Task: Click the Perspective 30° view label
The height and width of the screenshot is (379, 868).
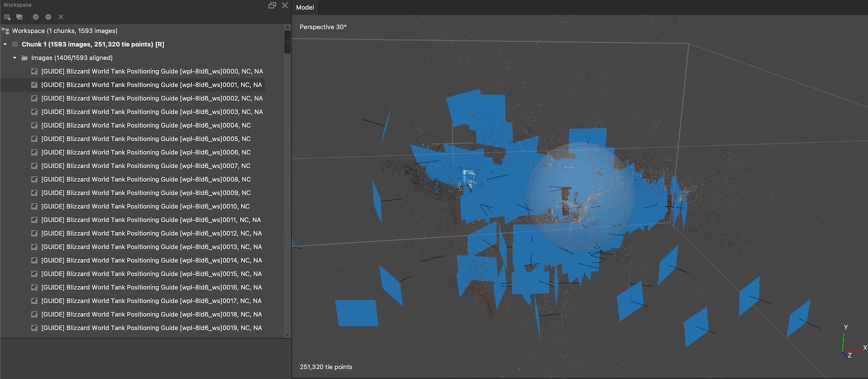Action: coord(323,27)
